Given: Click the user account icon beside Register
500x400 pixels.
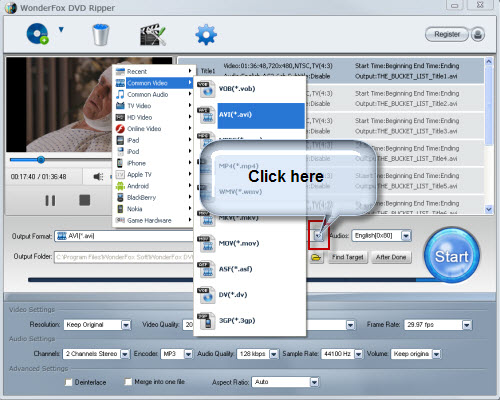Looking at the screenshot, I should tap(478, 34).
